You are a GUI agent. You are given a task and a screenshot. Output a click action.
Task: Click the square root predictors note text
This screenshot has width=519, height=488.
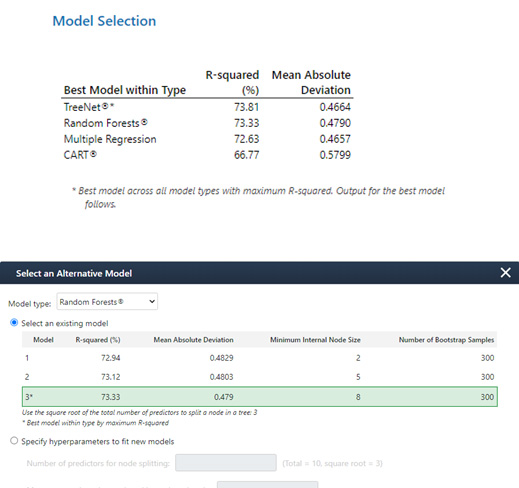[139, 412]
